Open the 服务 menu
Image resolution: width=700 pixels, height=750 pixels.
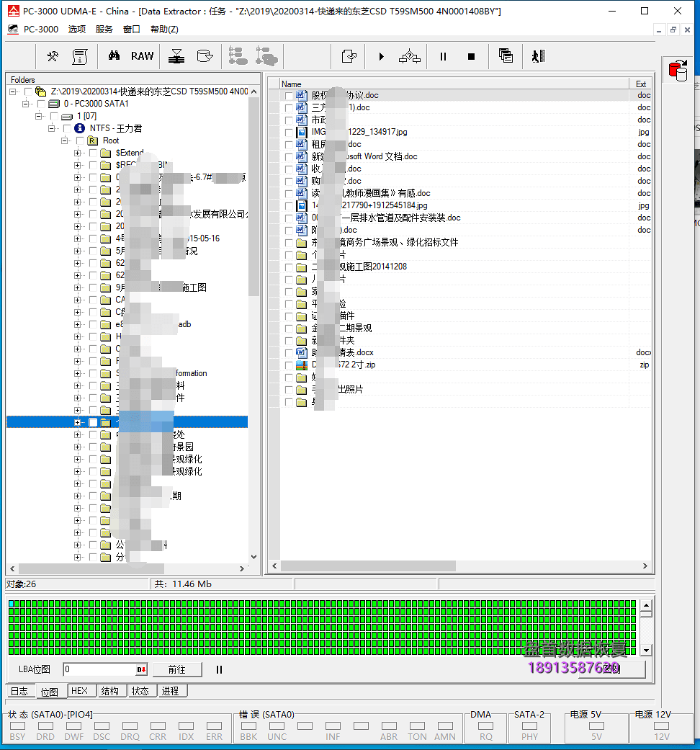(104, 29)
